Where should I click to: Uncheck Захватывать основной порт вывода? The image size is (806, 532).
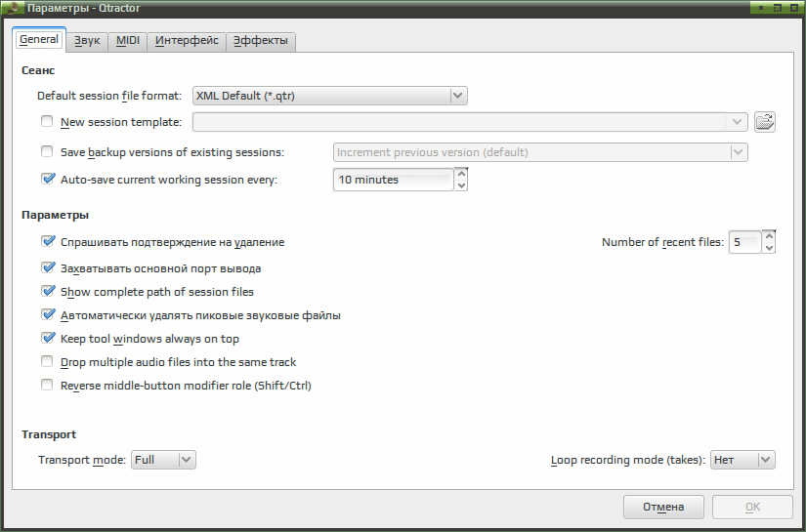pos(48,267)
